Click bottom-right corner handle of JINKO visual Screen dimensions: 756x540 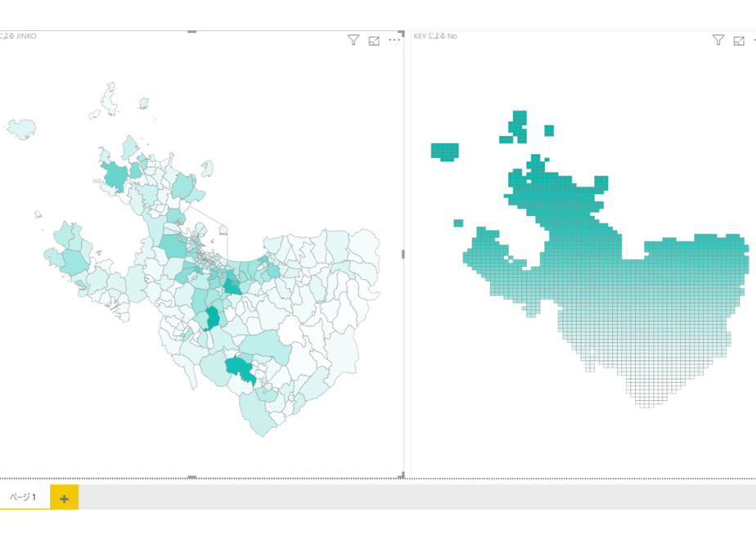tap(401, 475)
